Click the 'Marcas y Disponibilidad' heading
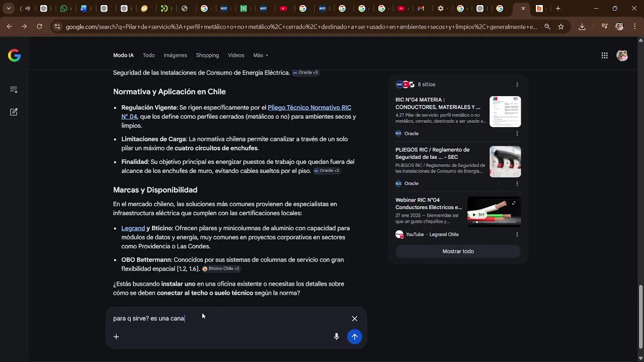The height and width of the screenshot is (362, 644). (155, 190)
